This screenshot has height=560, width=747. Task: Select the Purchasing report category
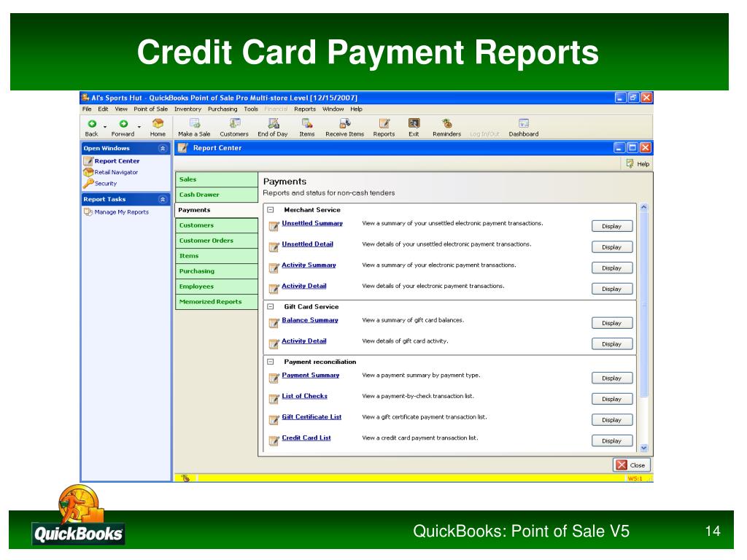[217, 271]
